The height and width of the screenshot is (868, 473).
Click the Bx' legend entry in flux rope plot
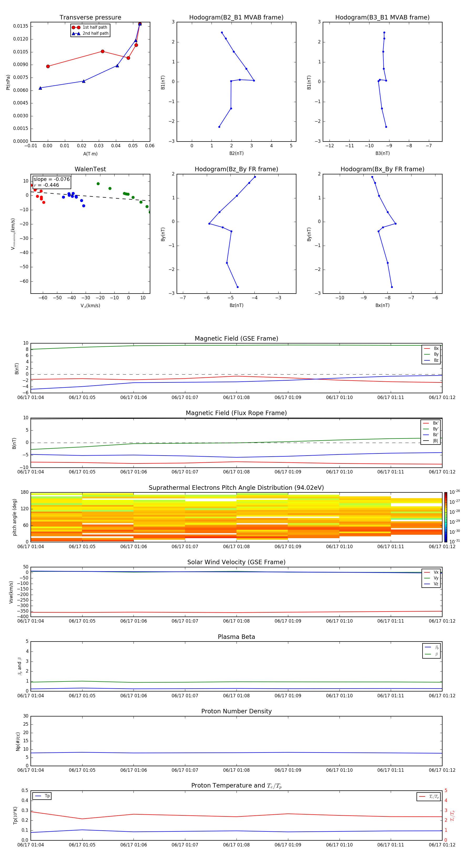coord(431,423)
